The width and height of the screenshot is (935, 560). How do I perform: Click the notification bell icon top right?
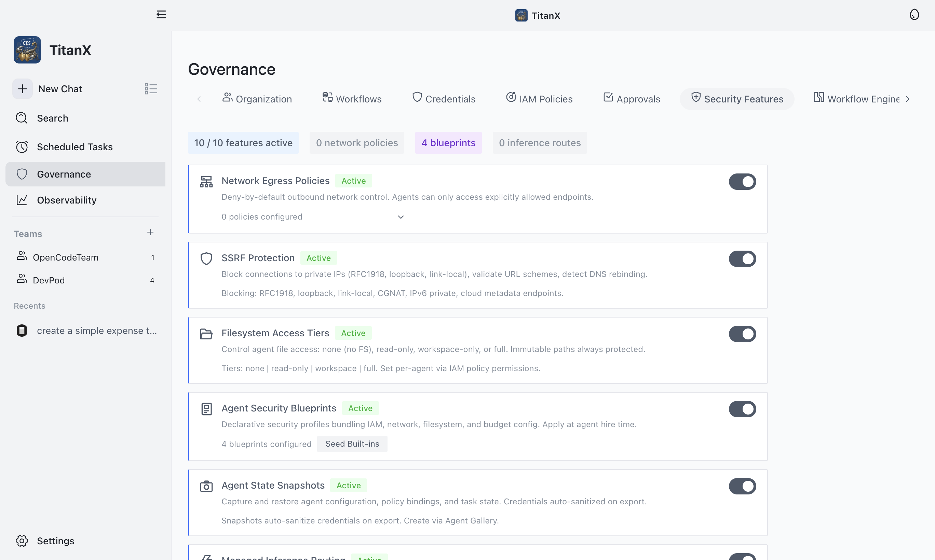(914, 14)
